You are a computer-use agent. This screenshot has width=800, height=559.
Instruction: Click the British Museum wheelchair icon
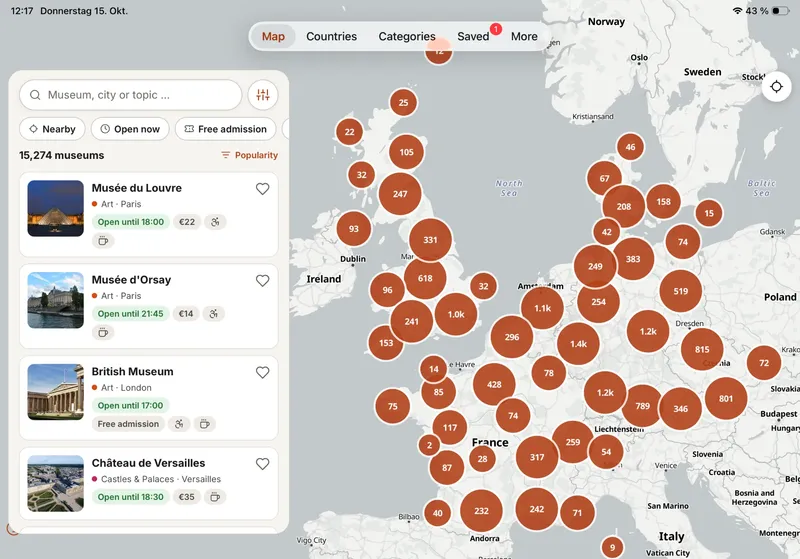(179, 424)
